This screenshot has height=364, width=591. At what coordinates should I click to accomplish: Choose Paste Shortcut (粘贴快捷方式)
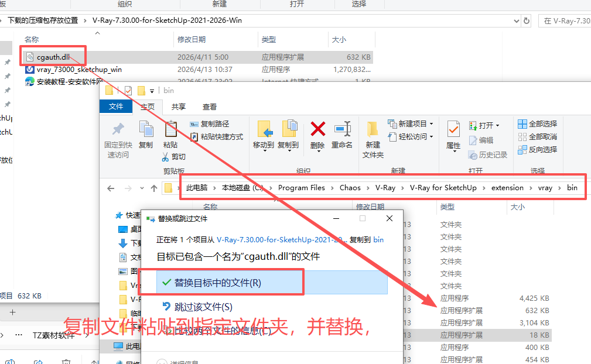pos(217,136)
